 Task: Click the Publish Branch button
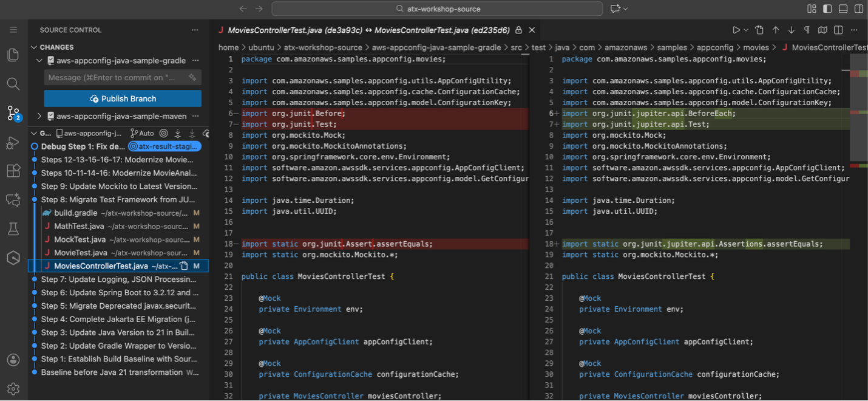122,98
